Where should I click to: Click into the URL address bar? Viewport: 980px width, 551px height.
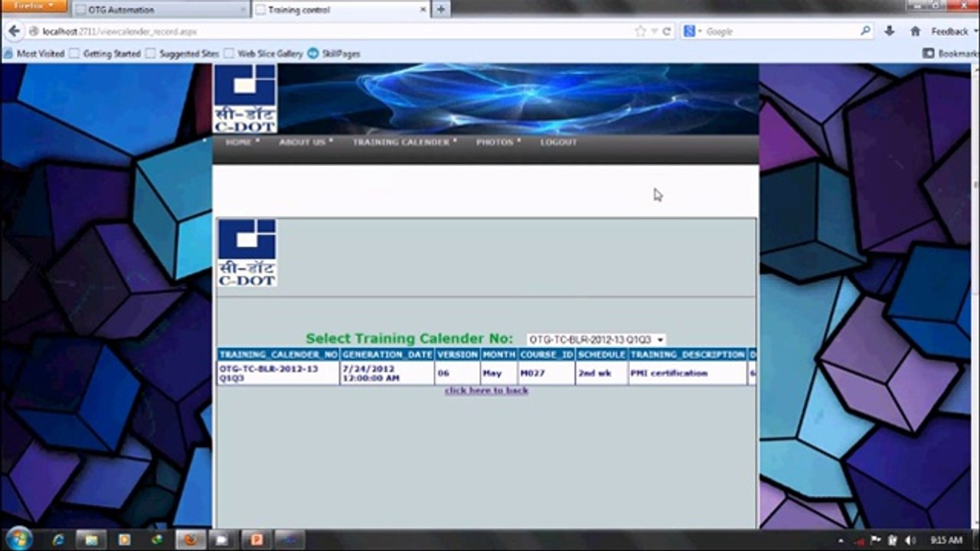tap(337, 31)
